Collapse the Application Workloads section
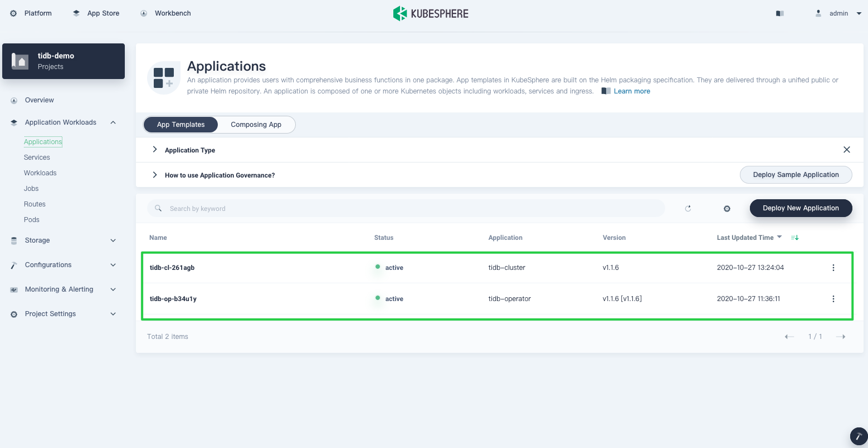Viewport: 868px width, 448px height. [113, 122]
